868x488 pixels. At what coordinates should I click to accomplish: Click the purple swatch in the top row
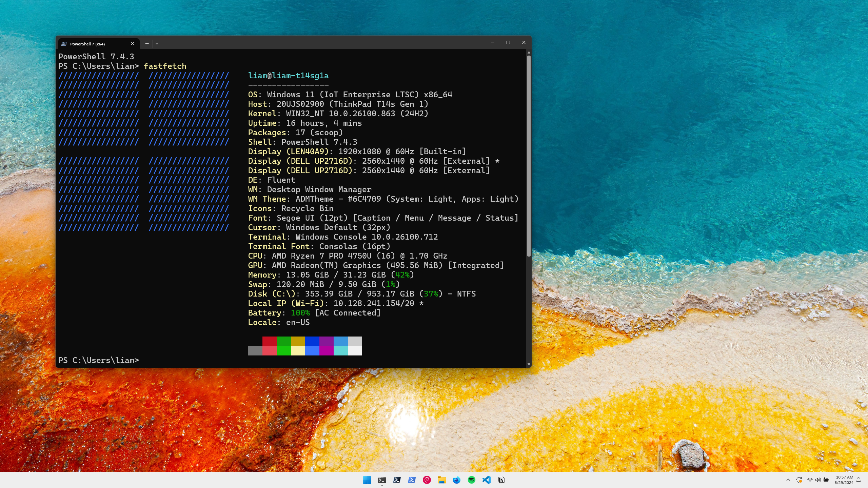pos(327,341)
